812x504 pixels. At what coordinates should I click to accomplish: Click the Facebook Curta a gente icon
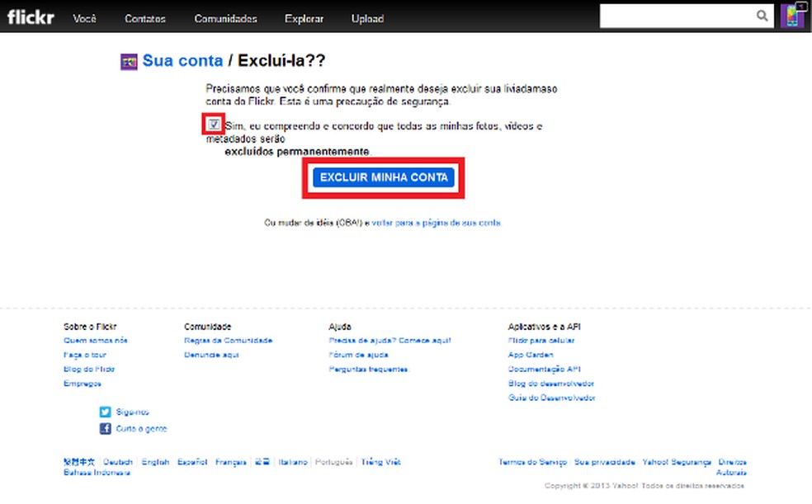click(103, 428)
